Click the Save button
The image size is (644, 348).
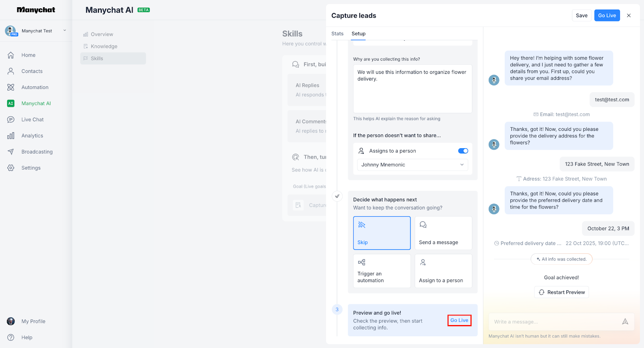tap(581, 16)
